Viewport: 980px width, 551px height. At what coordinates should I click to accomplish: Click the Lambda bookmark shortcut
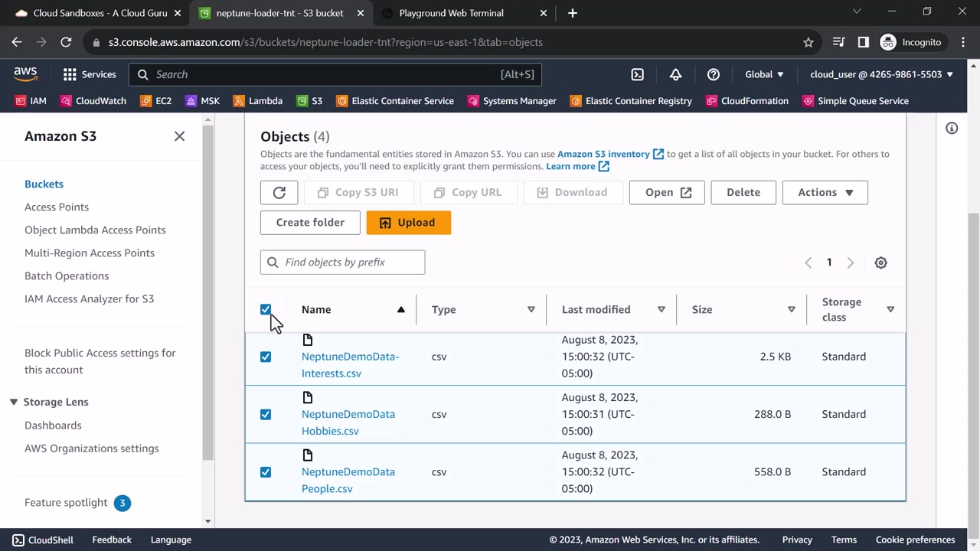257,101
